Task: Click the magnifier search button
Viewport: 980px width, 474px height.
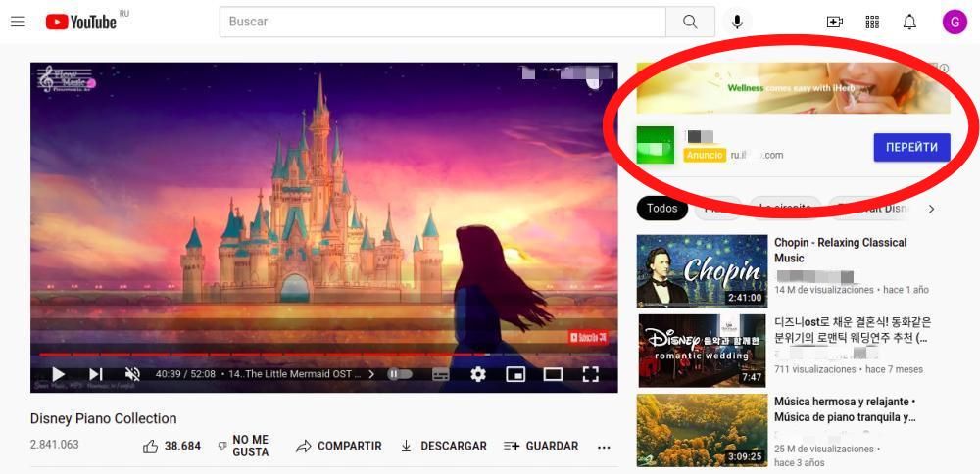Action: [690, 22]
